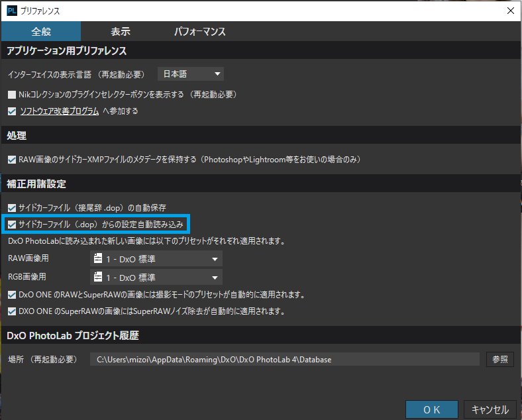522x420 pixels.
Task: Toggle DxO ONE RAWとSuperRAW preset checkbox
Action: 12,295
